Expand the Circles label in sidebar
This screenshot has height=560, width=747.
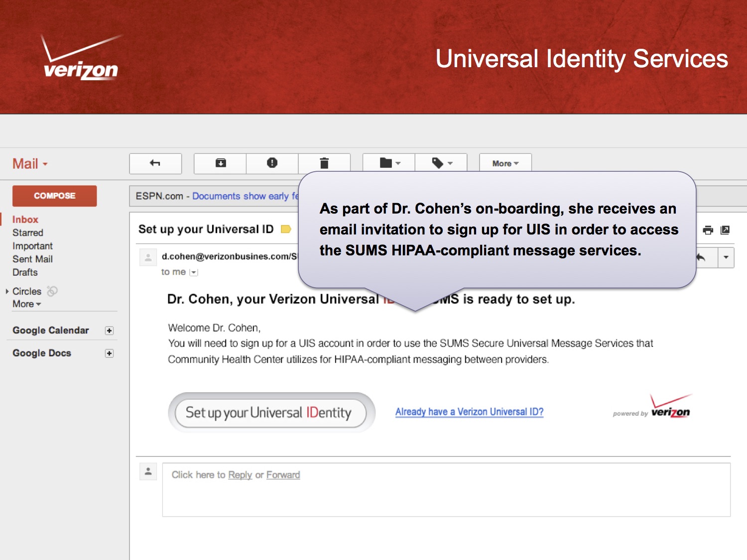pyautogui.click(x=7, y=291)
